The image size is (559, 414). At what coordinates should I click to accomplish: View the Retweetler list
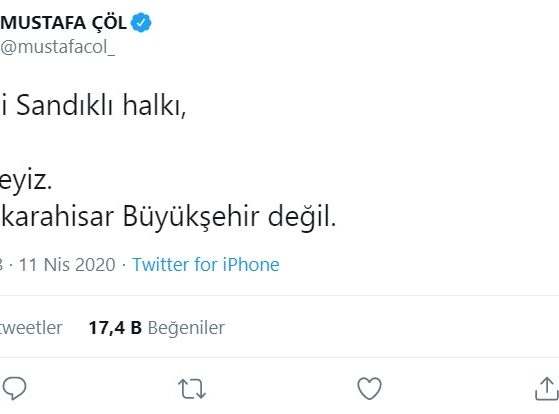click(31, 327)
